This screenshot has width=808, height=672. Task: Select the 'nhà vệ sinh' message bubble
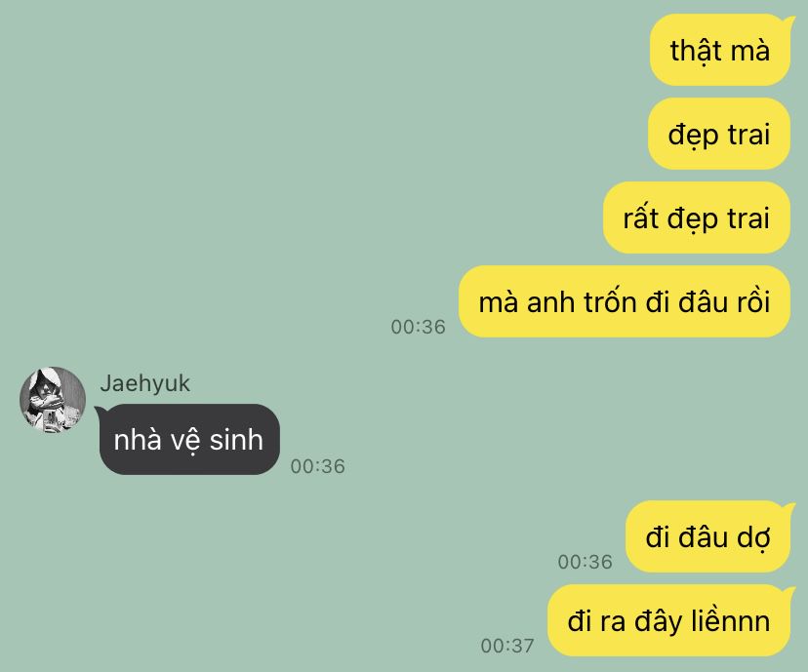[x=188, y=439]
